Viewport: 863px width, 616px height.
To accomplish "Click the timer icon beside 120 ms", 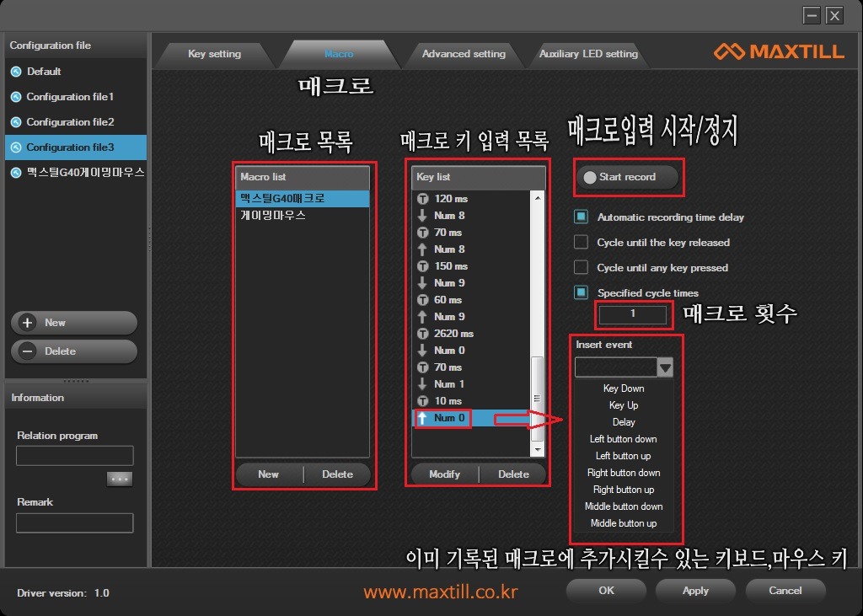I will tap(422, 199).
